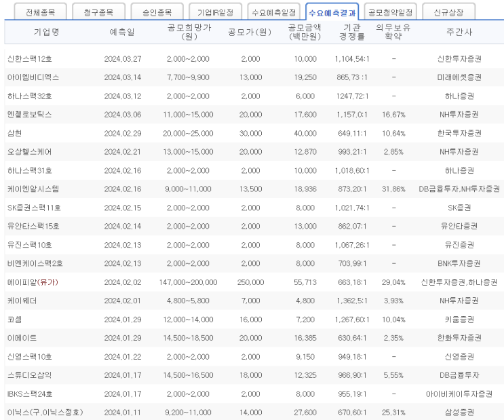The image size is (504, 420).
Task: Open company link 이에이트
Action: click(x=22, y=338)
